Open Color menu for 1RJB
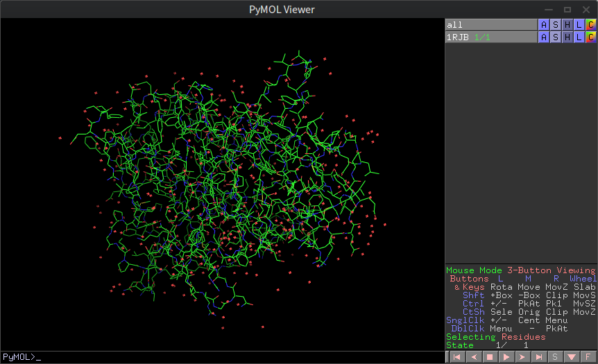Viewport: 598px width, 364px height. tap(590, 37)
